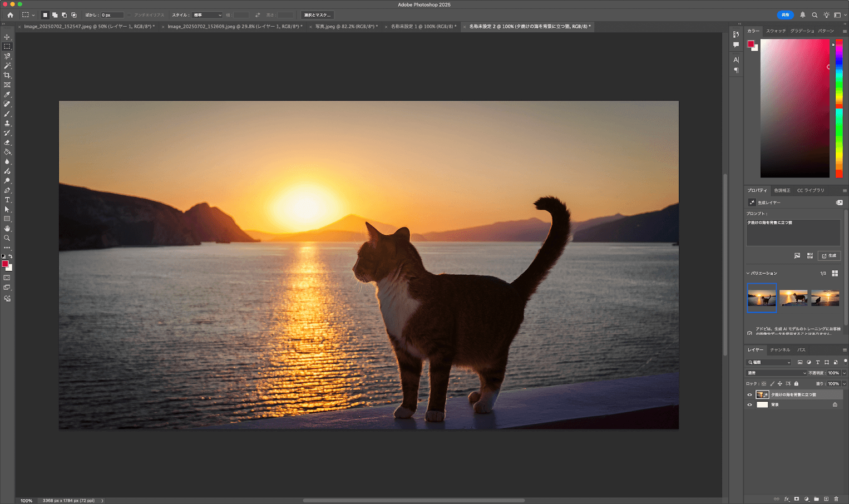Select the Move tool
This screenshot has width=849, height=504.
[7, 37]
